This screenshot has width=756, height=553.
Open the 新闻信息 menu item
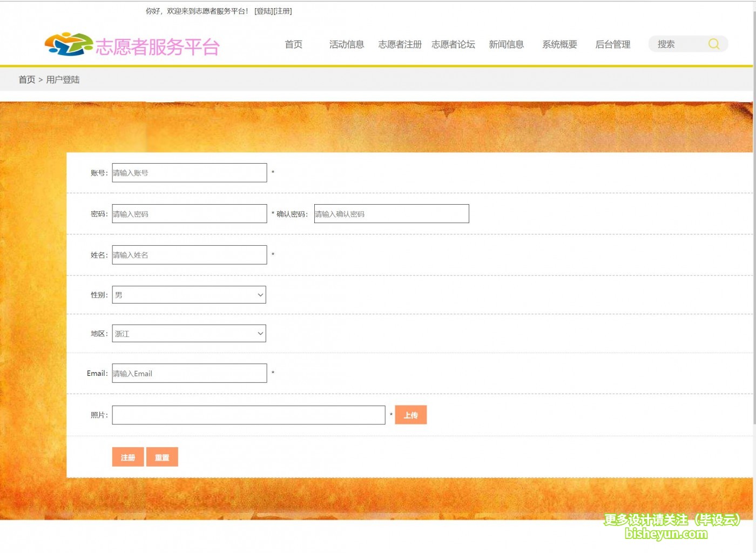pos(506,45)
